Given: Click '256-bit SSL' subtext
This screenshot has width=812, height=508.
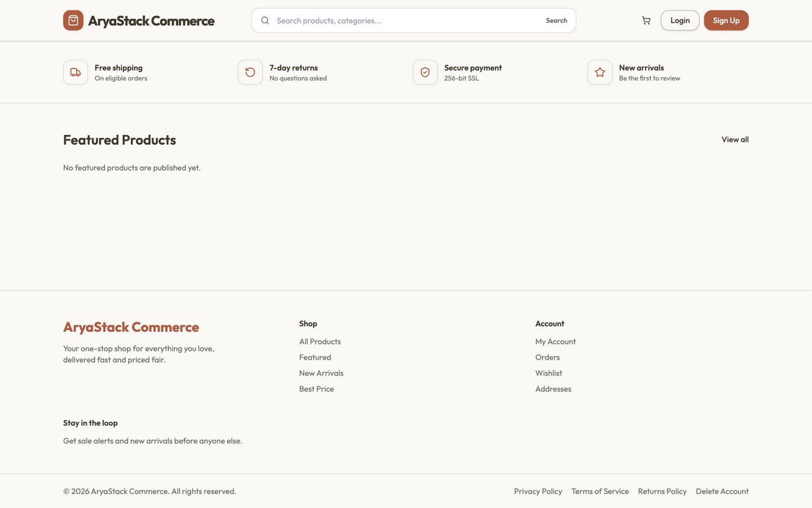Looking at the screenshot, I should (461, 78).
